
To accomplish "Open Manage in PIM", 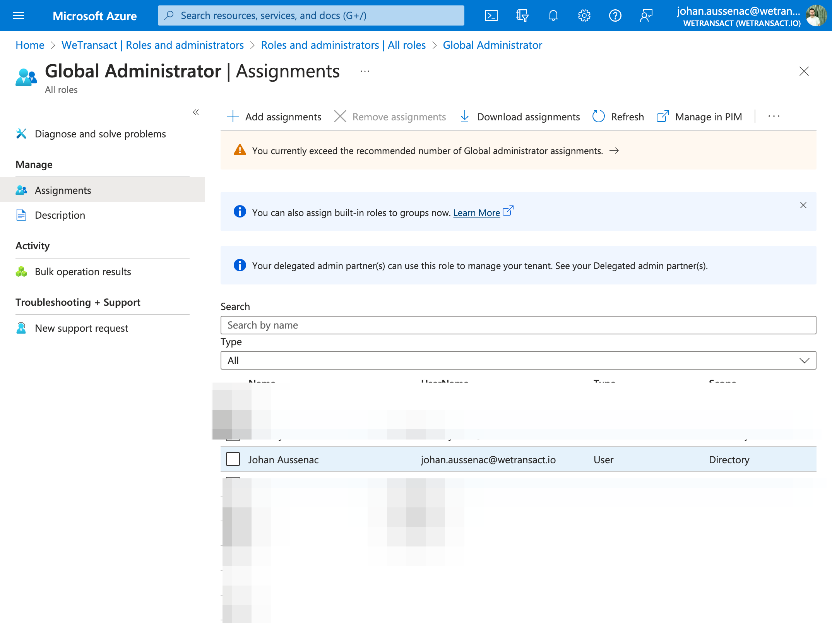I will click(x=699, y=116).
